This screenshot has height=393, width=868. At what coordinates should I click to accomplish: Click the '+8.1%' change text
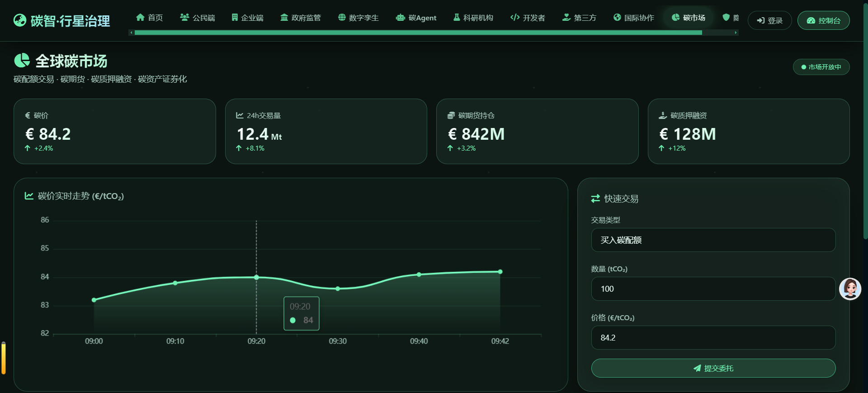point(255,148)
